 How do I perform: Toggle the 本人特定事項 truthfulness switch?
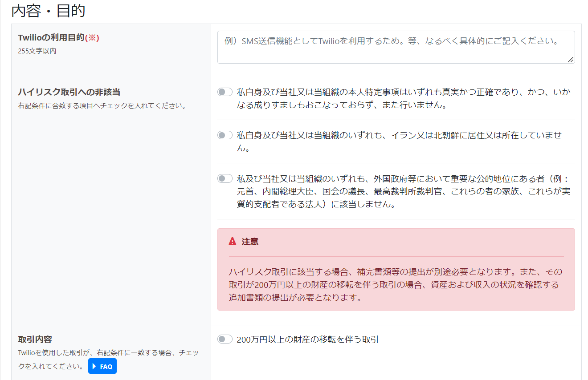point(225,92)
